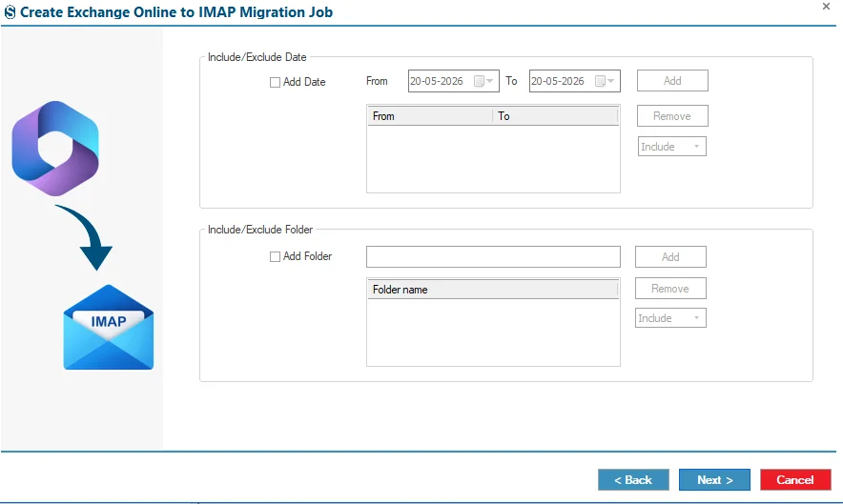Open the To date calendar picker icon
The height and width of the screenshot is (504, 843).
pyautogui.click(x=605, y=81)
